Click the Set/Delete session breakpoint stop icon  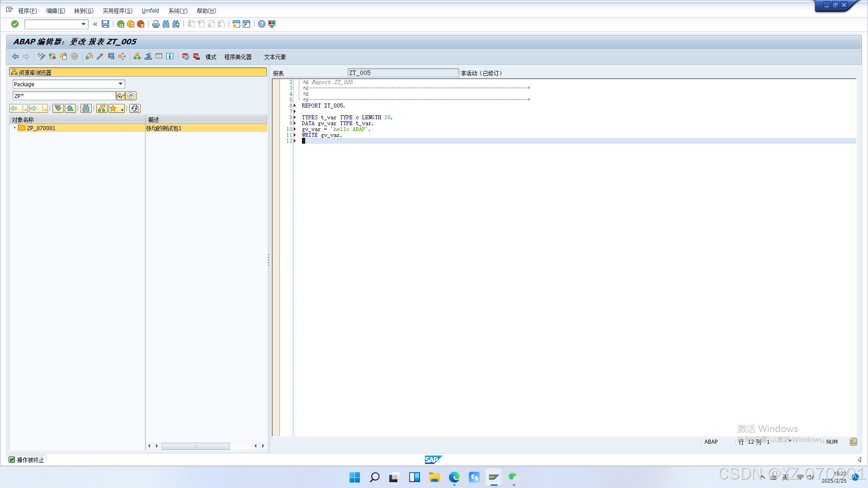coord(185,56)
